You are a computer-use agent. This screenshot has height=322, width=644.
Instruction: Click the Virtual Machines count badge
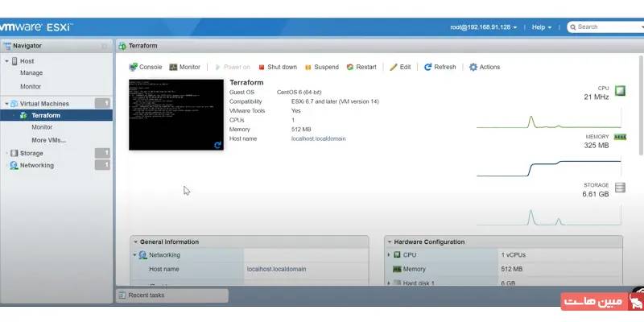pyautogui.click(x=102, y=104)
